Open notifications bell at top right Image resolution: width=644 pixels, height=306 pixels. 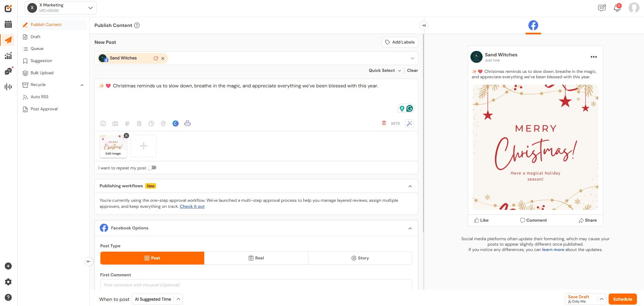pos(617,7)
